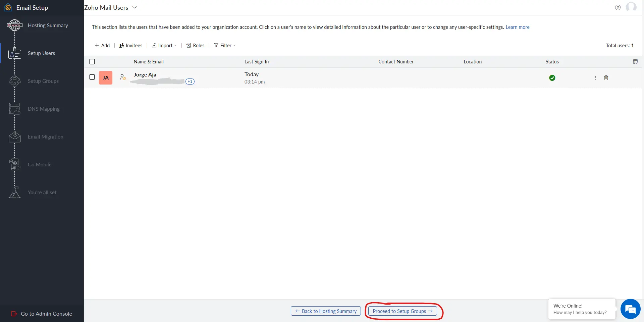Tick the checkbox for Jorge Aja

[x=92, y=77]
